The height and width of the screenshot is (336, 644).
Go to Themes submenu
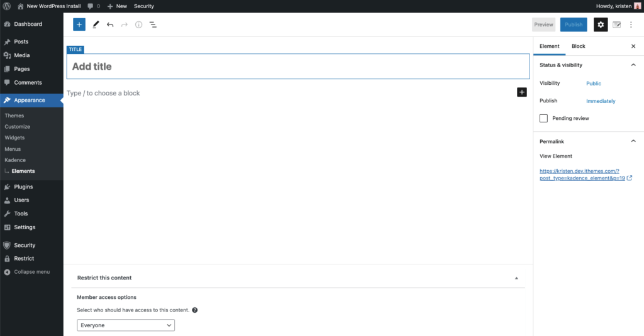tap(14, 116)
